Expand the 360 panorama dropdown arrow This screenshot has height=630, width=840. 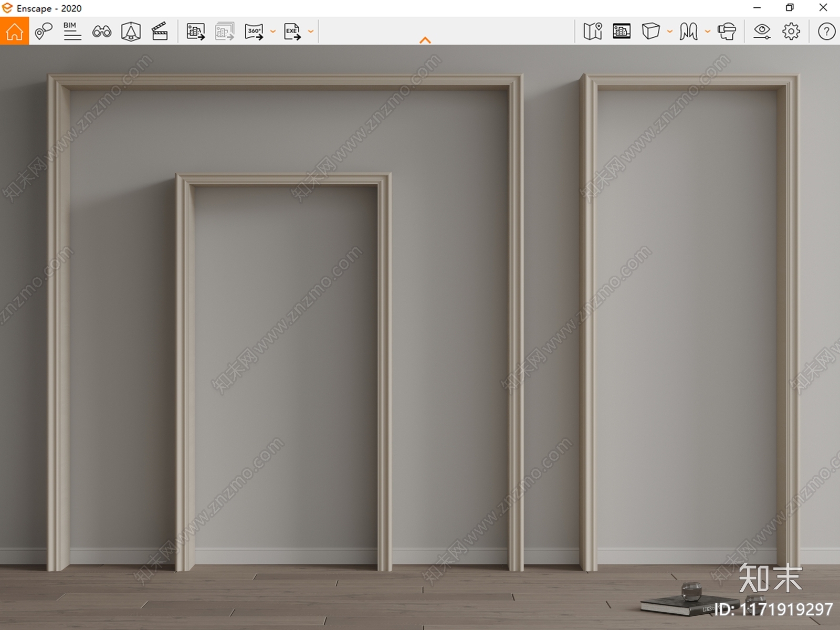tap(273, 31)
